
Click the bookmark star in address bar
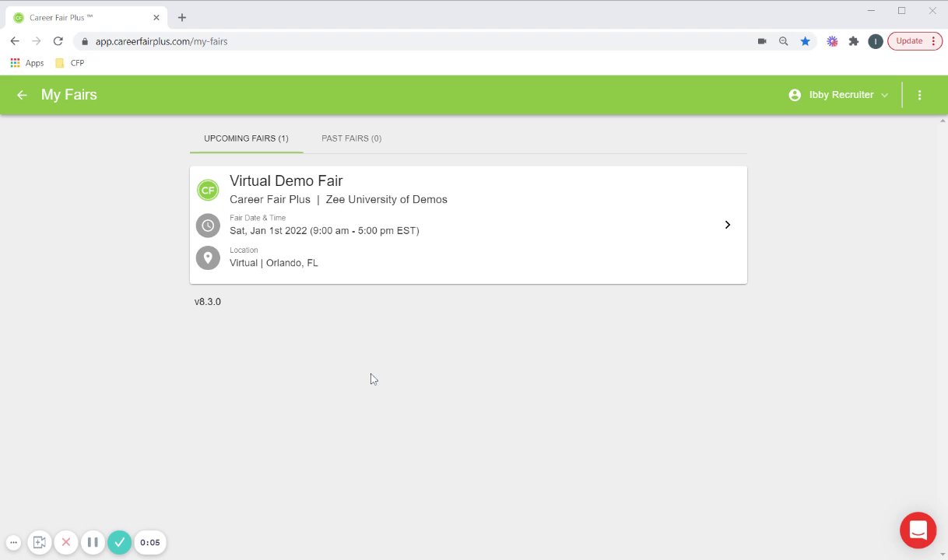(x=806, y=41)
